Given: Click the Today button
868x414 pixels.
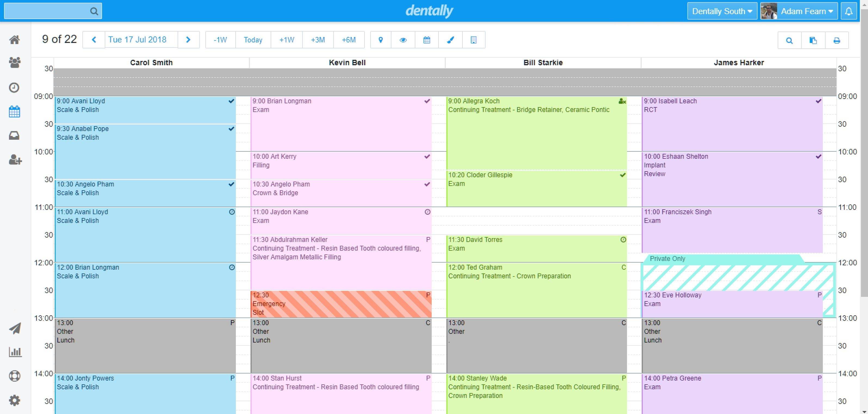Looking at the screenshot, I should tap(253, 40).
